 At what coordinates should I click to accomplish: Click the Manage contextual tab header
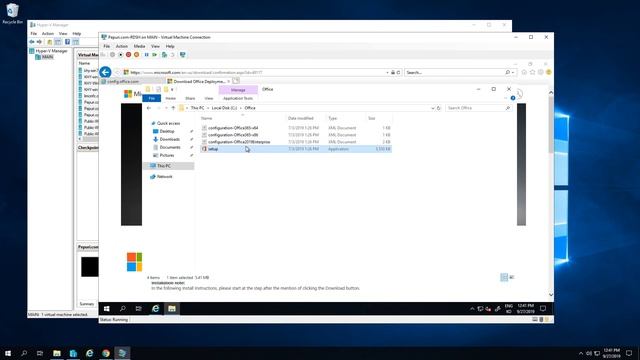[x=238, y=90]
